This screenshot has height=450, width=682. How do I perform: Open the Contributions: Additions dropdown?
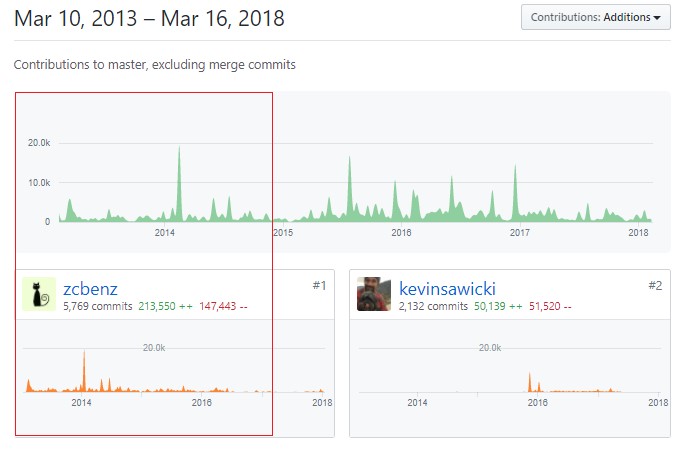point(596,17)
